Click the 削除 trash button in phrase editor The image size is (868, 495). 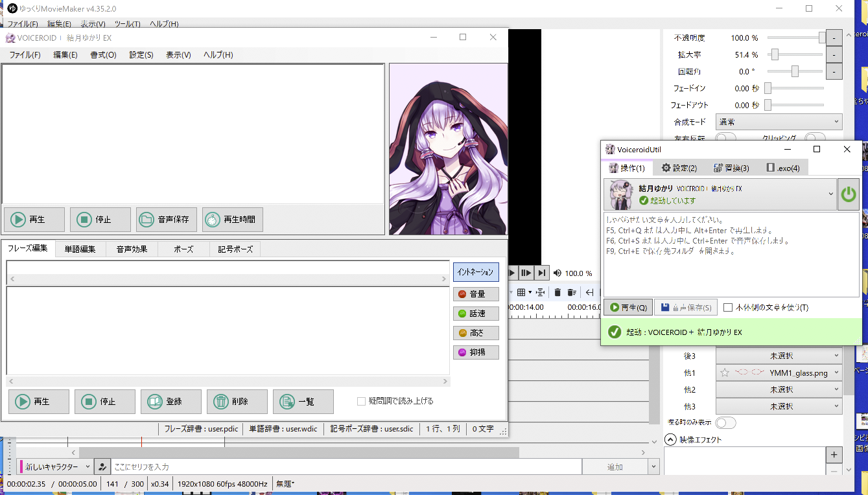(x=237, y=402)
